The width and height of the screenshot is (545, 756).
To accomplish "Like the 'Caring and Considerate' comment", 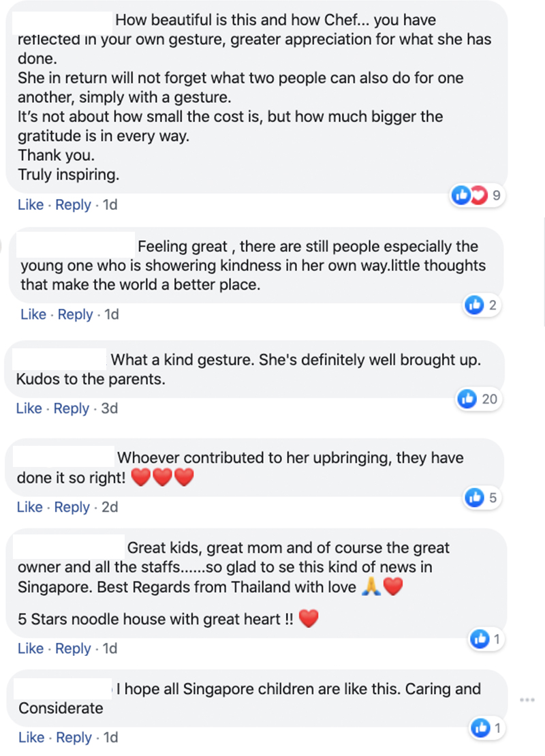I will pyautogui.click(x=31, y=738).
